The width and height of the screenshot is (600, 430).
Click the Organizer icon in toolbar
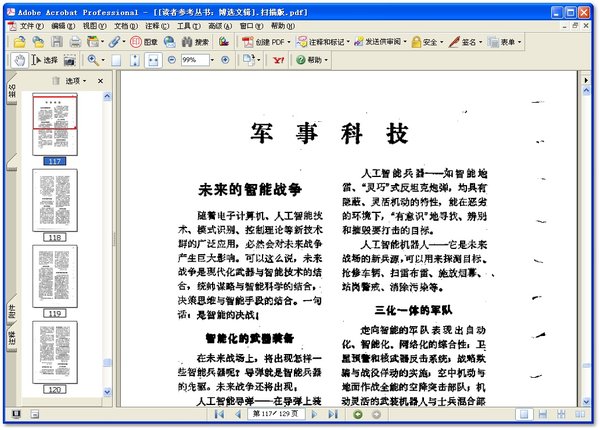(x=93, y=41)
